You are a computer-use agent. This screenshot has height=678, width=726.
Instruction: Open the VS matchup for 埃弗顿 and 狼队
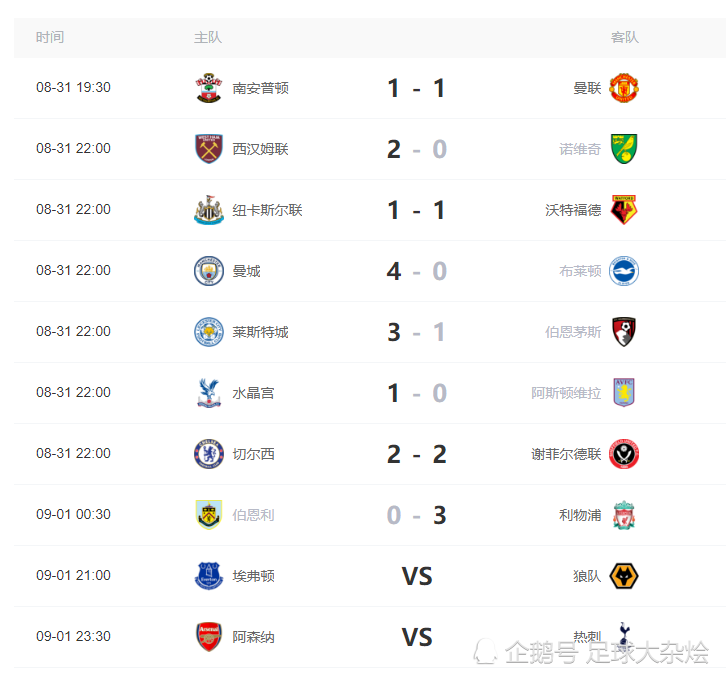[417, 576]
